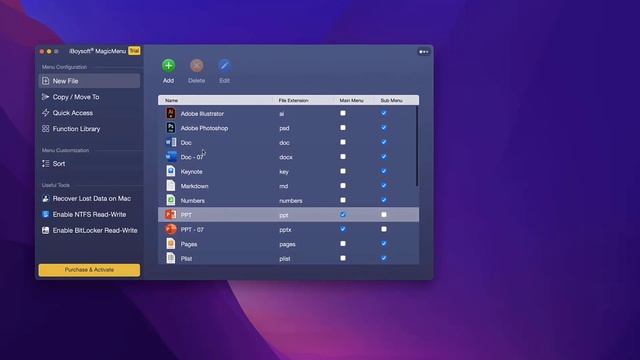Click the Purchase & Activate button
Viewport: 640px width, 360px height.
point(89,270)
